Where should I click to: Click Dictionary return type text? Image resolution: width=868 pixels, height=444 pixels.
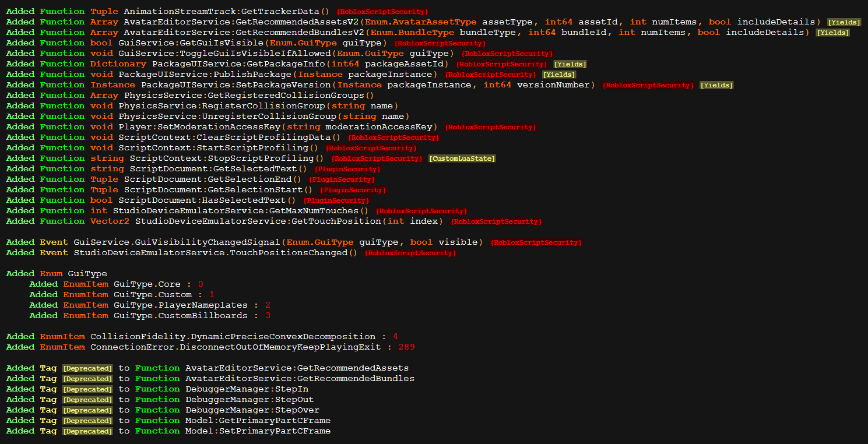click(x=118, y=64)
